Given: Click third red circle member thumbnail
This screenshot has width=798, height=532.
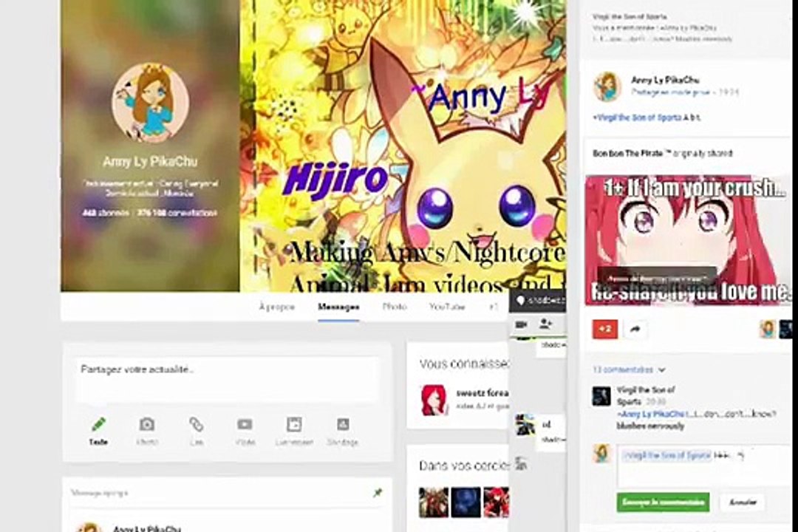Looking at the screenshot, I should (x=497, y=502).
